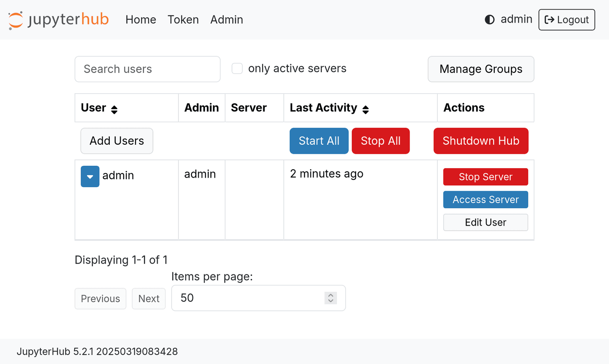Sort by Last Activity column arrows
This screenshot has height=364, width=609.
[x=366, y=110]
